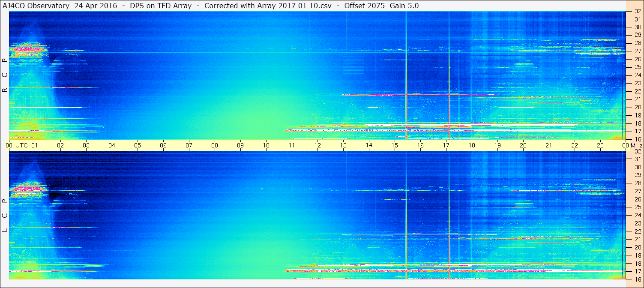Image resolution: width=644 pixels, height=288 pixels.
Task: Select the "DPS on TFD Array" title text
Action: [x=161, y=6]
